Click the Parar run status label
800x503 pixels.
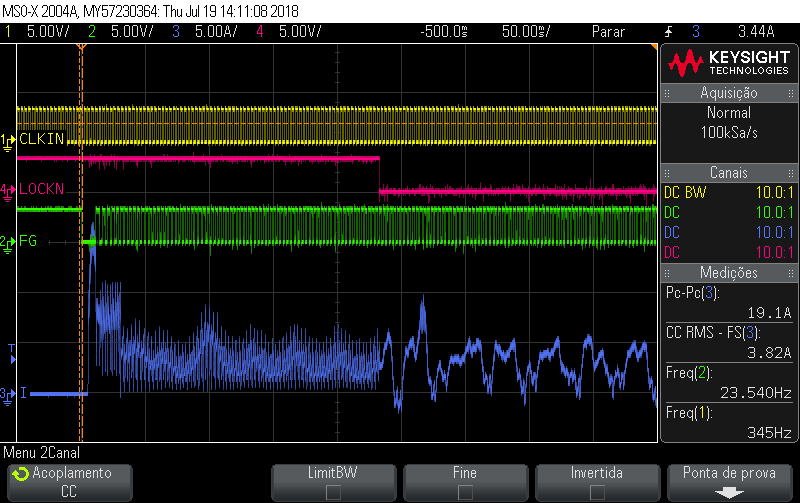(608, 32)
